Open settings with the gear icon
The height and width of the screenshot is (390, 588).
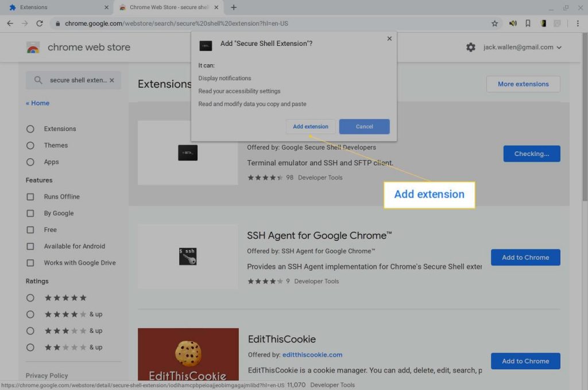[x=471, y=47]
